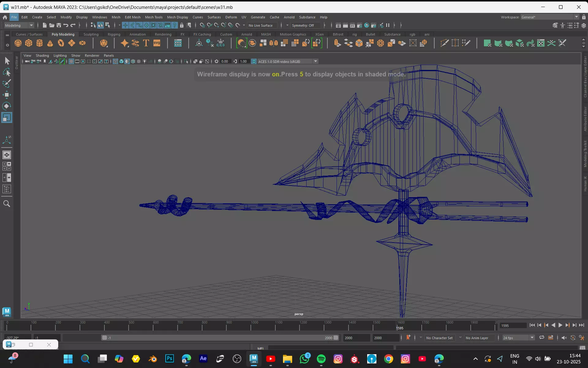Create a polygon cylinder from shelf

coord(40,43)
